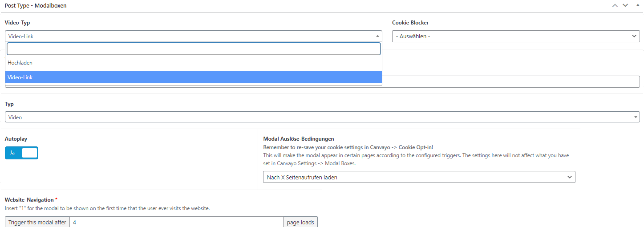Collapse the Post Type - Modalboxen panel triangle
The width and height of the screenshot is (644, 227).
[x=636, y=5]
